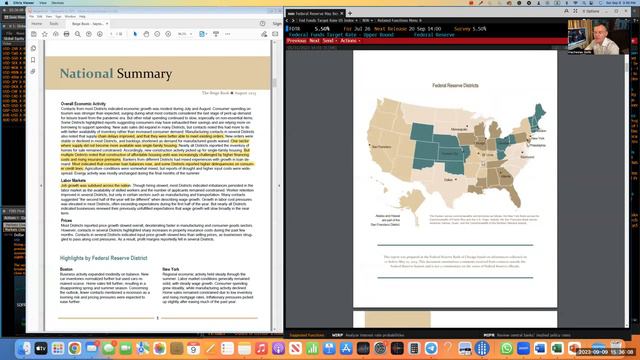Go to next page in Acrobat
Viewport: 640px width, 360px height.
(x=100, y=34)
